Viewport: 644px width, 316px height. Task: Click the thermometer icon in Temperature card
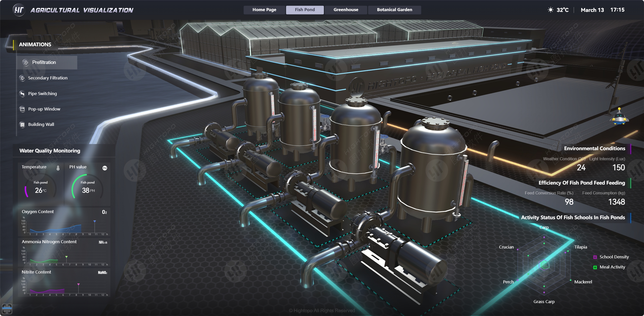pos(58,168)
